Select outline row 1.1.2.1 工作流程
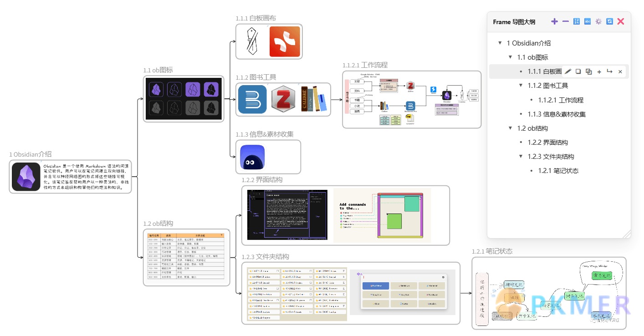This screenshot has width=644, height=336. 561,100
